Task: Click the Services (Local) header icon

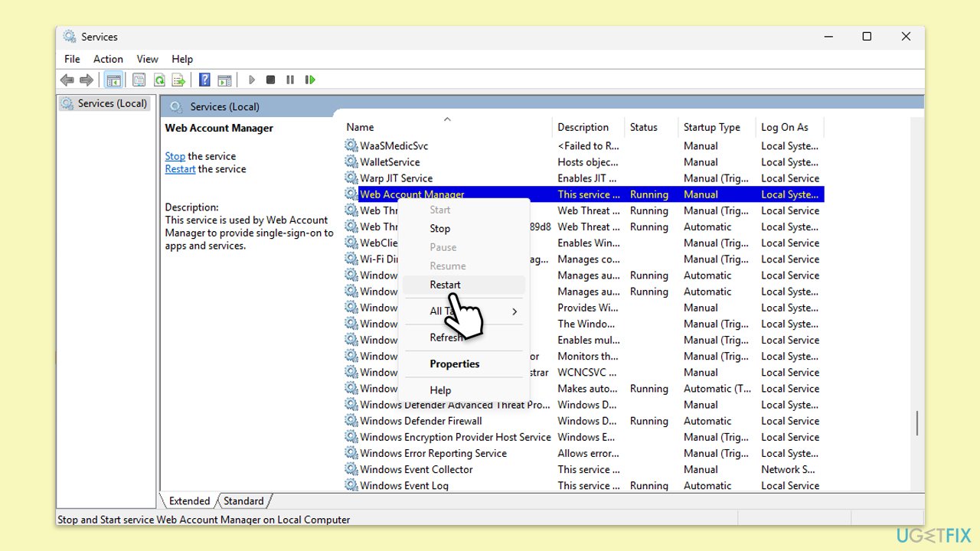Action: [177, 106]
